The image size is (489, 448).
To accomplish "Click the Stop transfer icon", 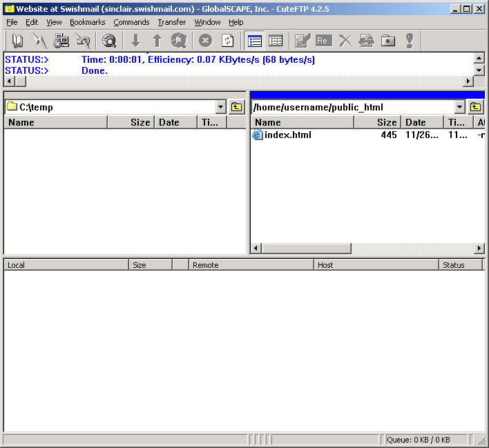I will (205, 41).
